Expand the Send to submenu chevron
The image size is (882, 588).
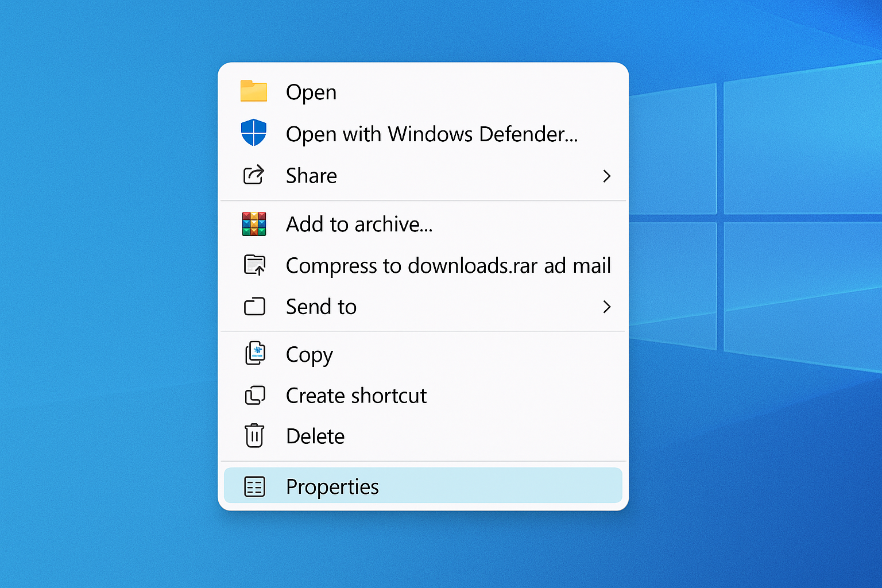pos(606,307)
